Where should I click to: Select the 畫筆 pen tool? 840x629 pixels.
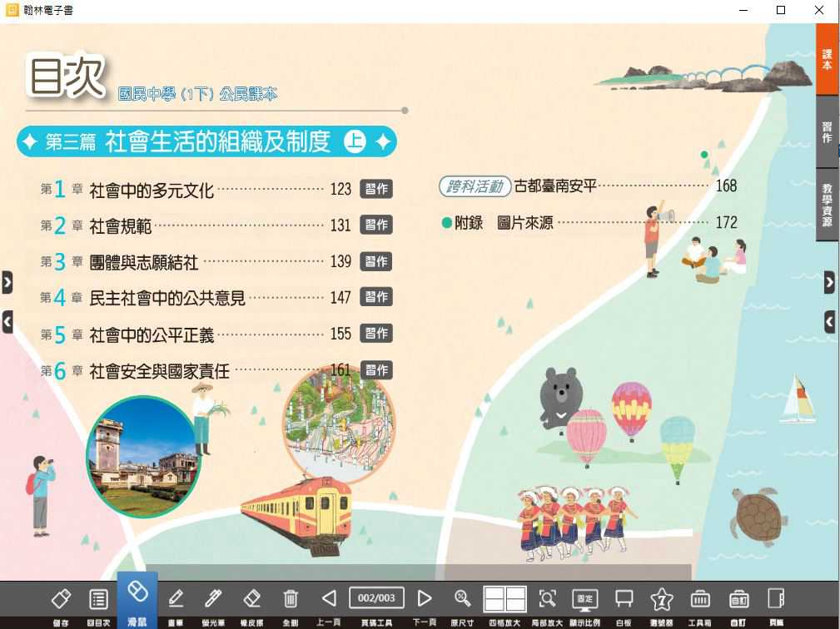pos(176,598)
